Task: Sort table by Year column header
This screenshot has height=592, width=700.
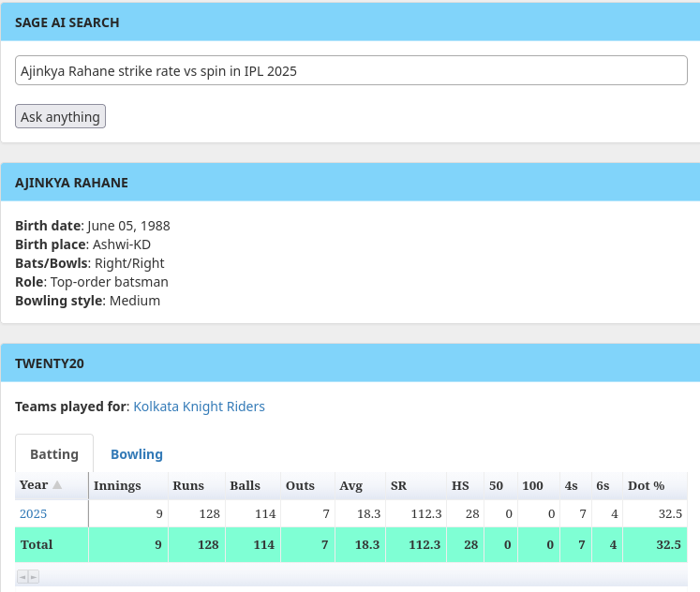Action: click(52, 485)
